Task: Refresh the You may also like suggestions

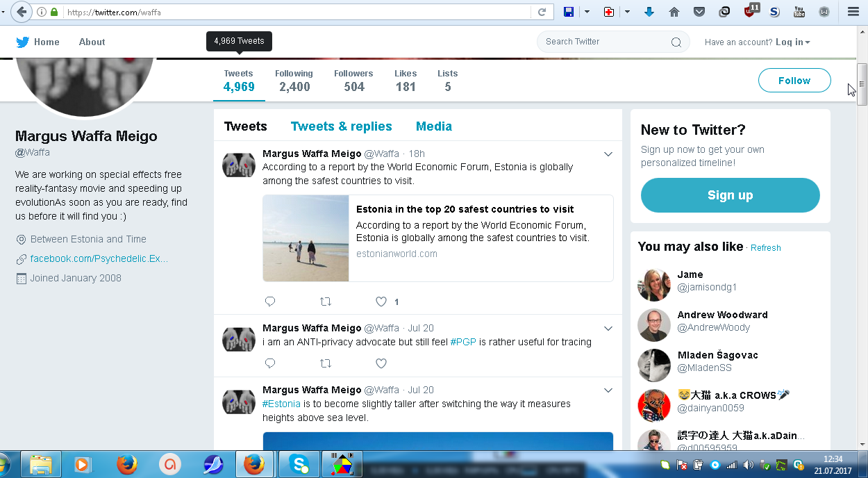Action: click(x=765, y=248)
